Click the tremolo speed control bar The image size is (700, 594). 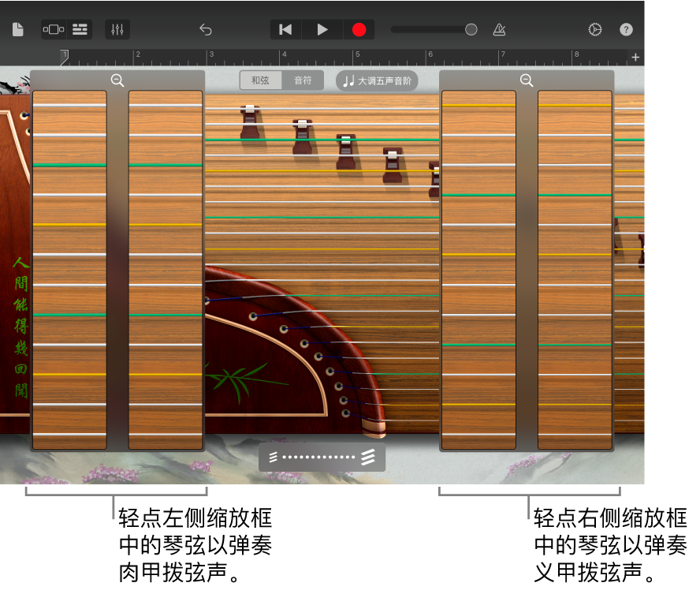[x=322, y=457]
